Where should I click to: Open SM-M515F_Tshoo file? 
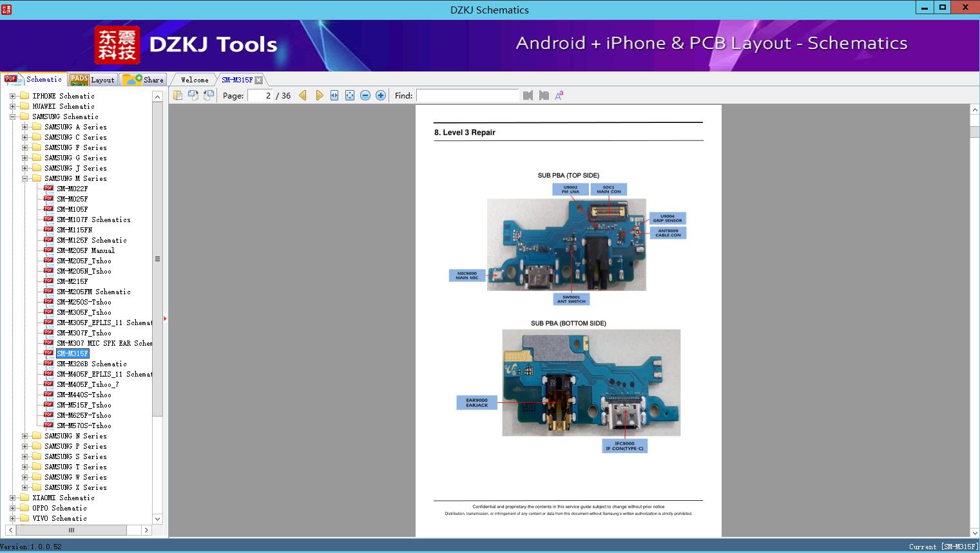(84, 405)
